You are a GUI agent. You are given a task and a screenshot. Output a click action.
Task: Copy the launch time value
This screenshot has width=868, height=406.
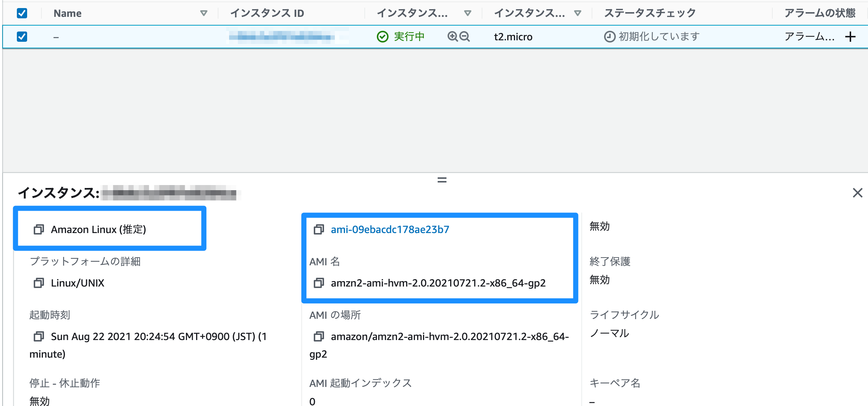(39, 336)
